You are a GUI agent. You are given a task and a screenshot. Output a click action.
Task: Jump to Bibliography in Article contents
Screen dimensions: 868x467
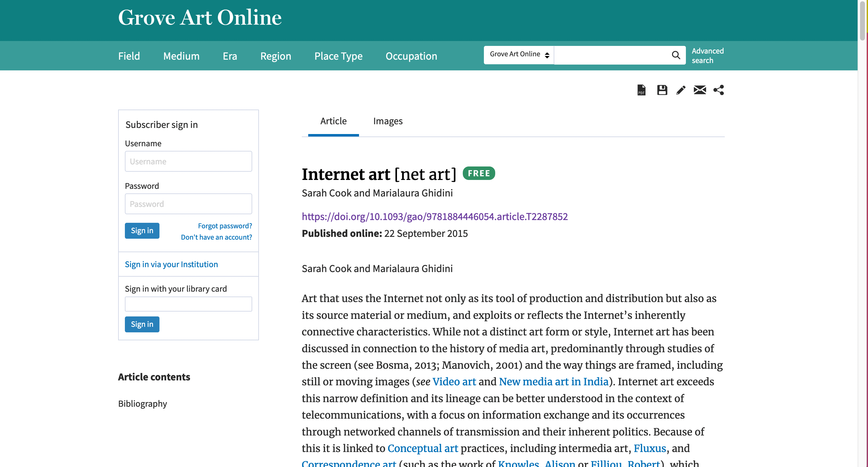click(x=143, y=403)
